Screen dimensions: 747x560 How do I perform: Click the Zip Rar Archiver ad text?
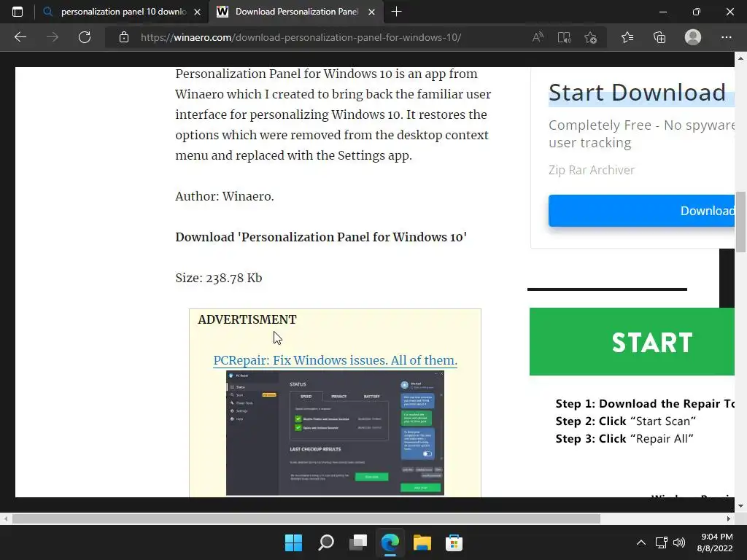pyautogui.click(x=592, y=170)
